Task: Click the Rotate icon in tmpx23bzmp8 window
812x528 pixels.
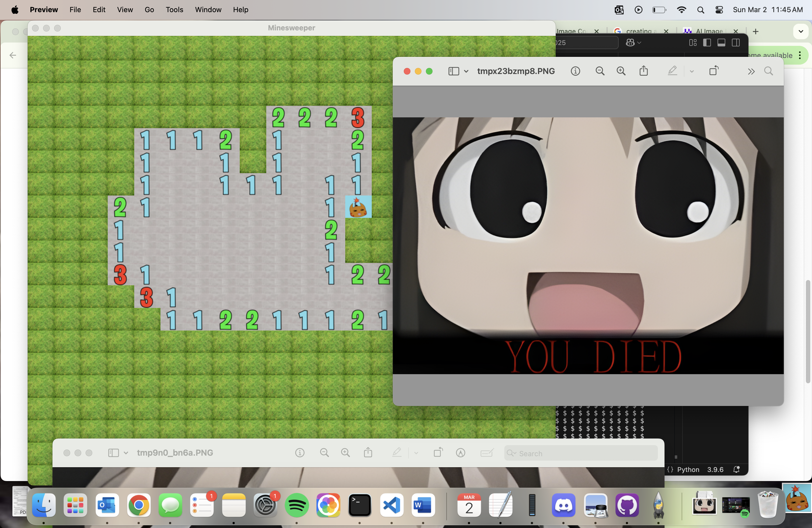Action: 714,71
